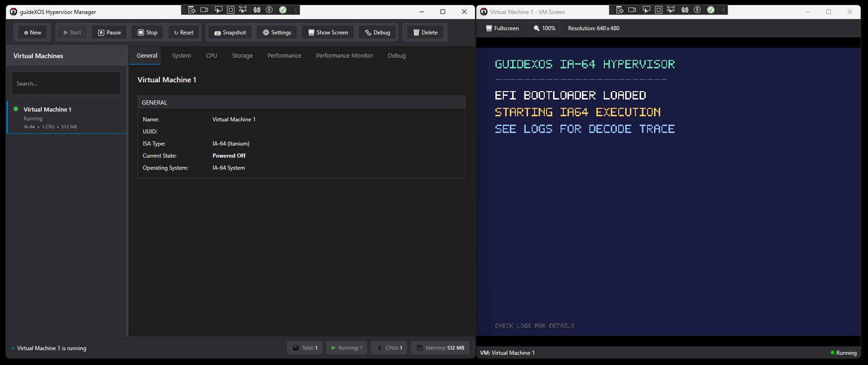Open binding failures icon in VM Screen debug toolbar
868x365 pixels.
tap(685, 10)
